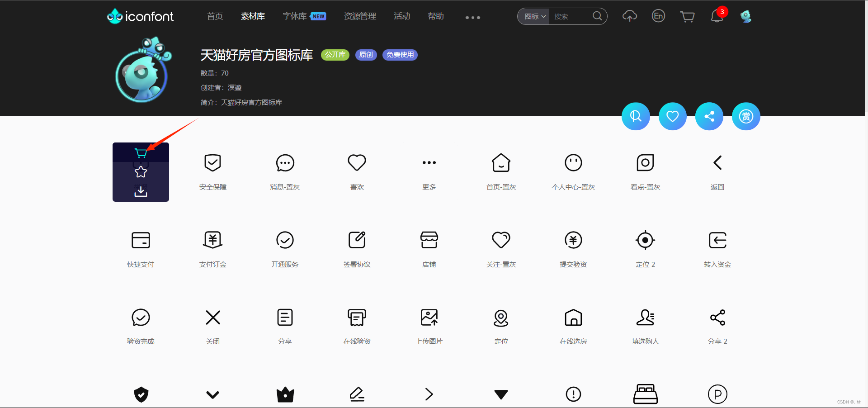
Task: Select the pencil edit icon in bottom row
Action: 357,394
